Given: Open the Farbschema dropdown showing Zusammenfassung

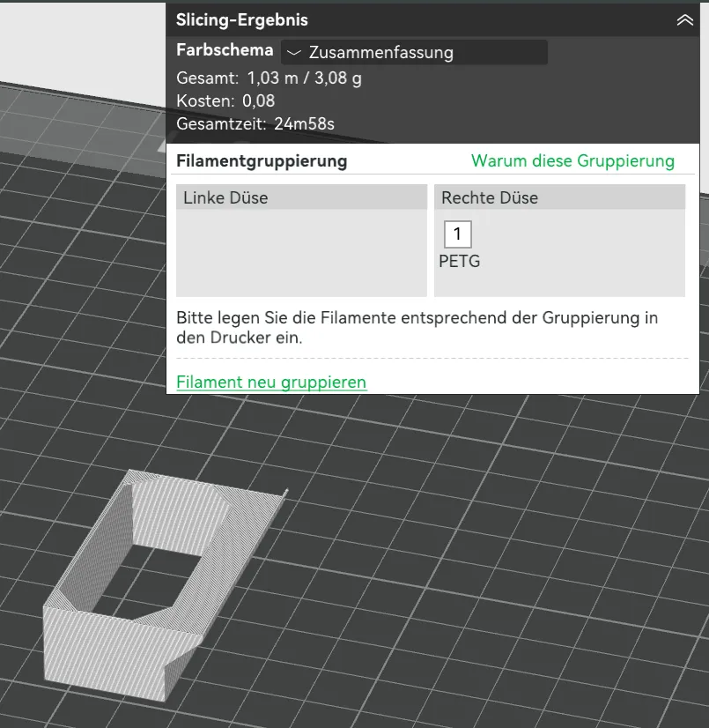Looking at the screenshot, I should point(414,52).
